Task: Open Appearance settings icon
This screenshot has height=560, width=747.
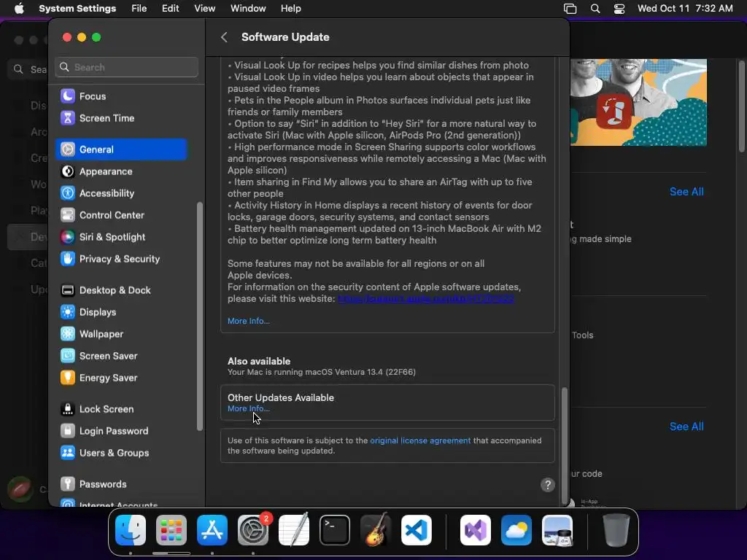Action: pos(68,171)
